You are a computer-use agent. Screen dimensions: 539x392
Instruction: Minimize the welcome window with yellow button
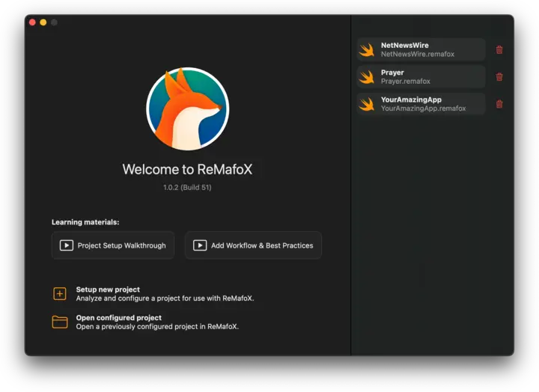43,22
